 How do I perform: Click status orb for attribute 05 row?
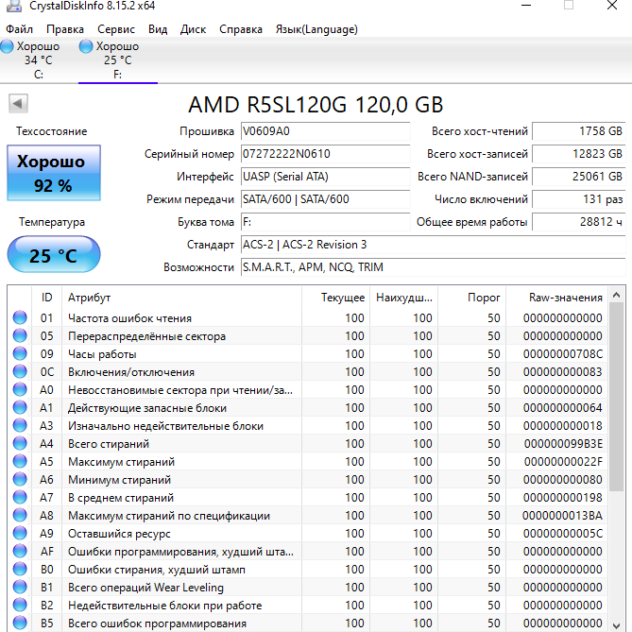click(x=20, y=335)
